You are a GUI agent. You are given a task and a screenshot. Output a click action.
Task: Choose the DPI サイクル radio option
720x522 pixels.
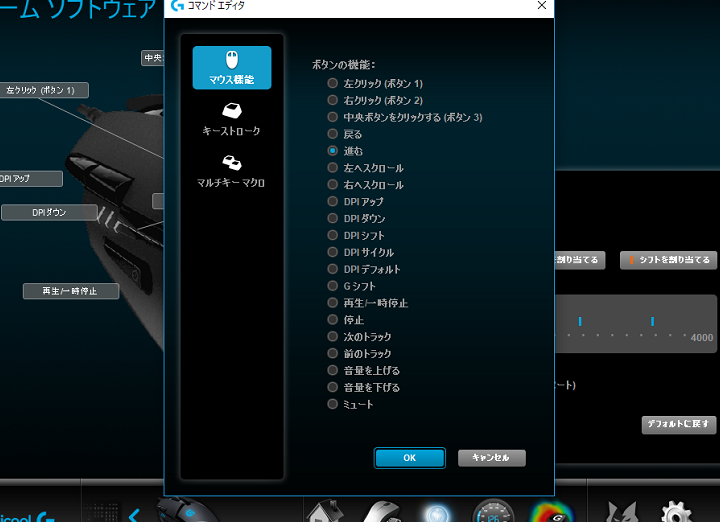(x=333, y=253)
